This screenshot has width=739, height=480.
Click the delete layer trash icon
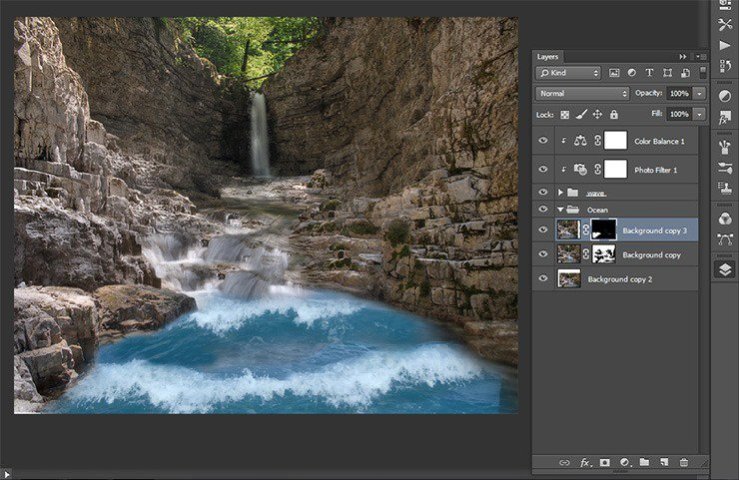click(x=684, y=462)
